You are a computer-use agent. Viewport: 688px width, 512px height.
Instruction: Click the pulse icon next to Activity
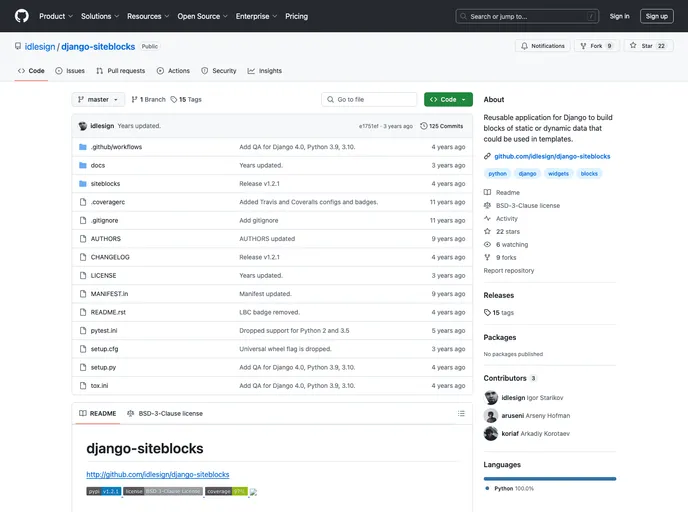point(487,218)
